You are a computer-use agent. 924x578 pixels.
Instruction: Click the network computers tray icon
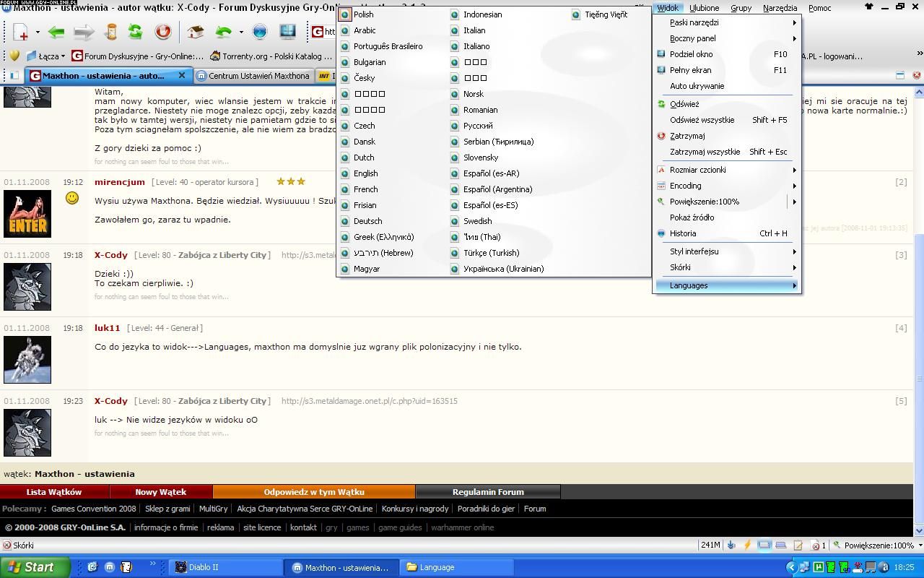click(x=804, y=567)
